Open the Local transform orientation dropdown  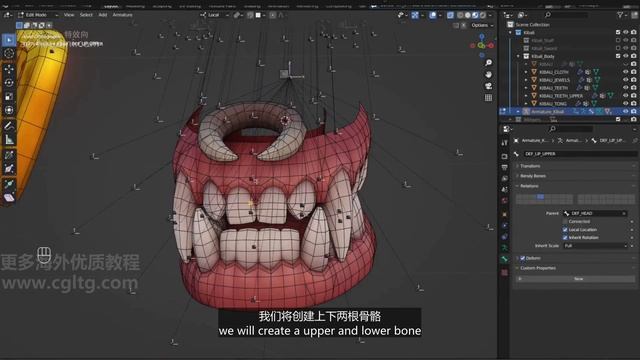click(x=214, y=15)
